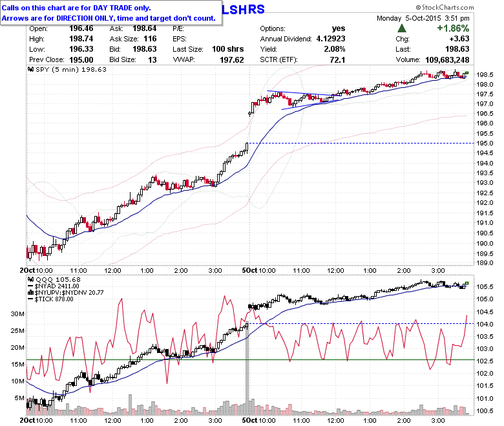Click the Last Size '100 shrs' value
The width and height of the screenshot is (504, 426).
(x=228, y=49)
